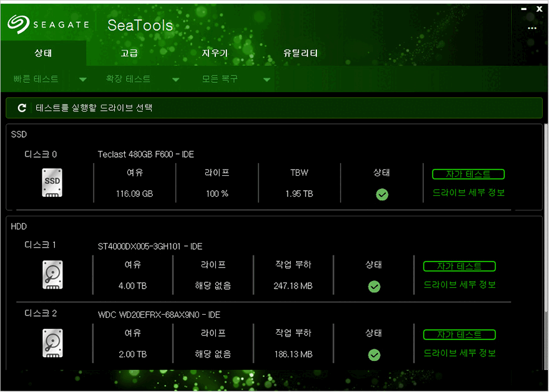Run 자가 테스트 for WDC WD20EFRX disk
Image resolution: width=549 pixels, height=392 pixels.
[459, 335]
